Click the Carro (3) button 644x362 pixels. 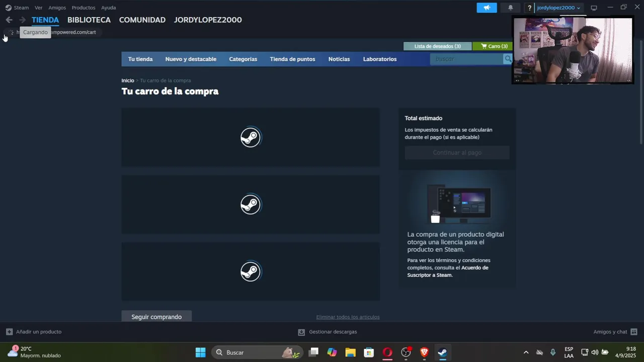494,46
